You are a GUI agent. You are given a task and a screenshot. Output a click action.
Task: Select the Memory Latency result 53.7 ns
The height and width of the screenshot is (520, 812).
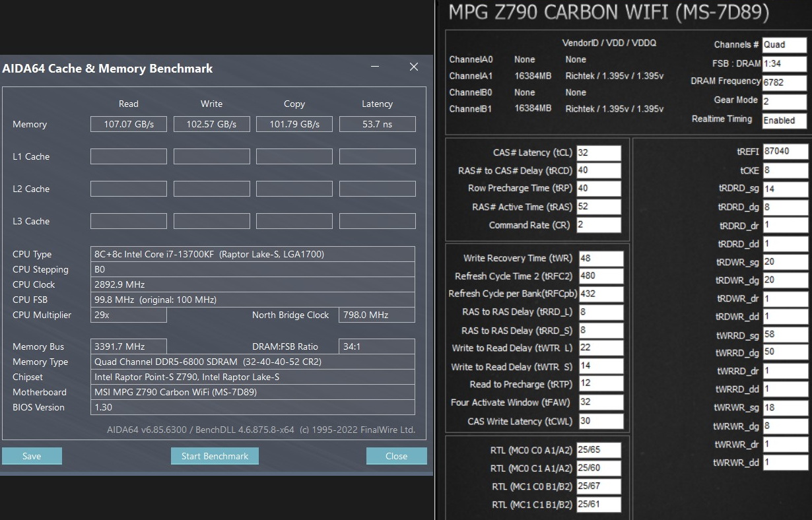[x=377, y=124]
